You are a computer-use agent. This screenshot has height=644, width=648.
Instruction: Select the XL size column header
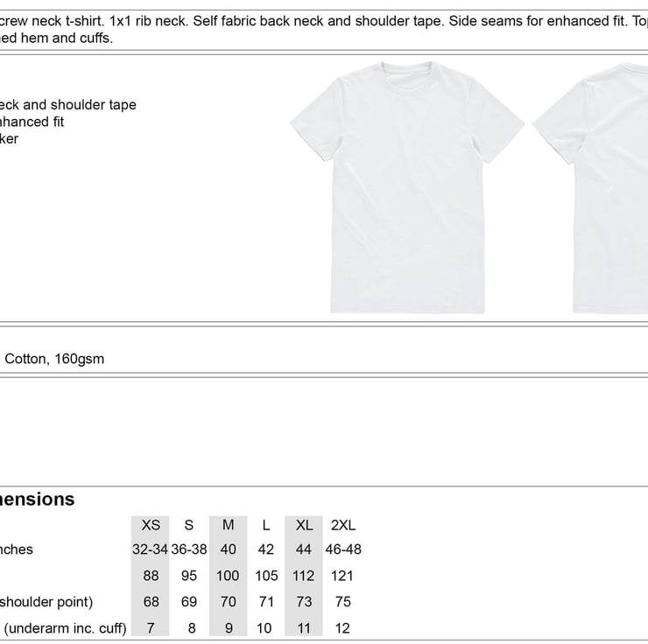(304, 525)
